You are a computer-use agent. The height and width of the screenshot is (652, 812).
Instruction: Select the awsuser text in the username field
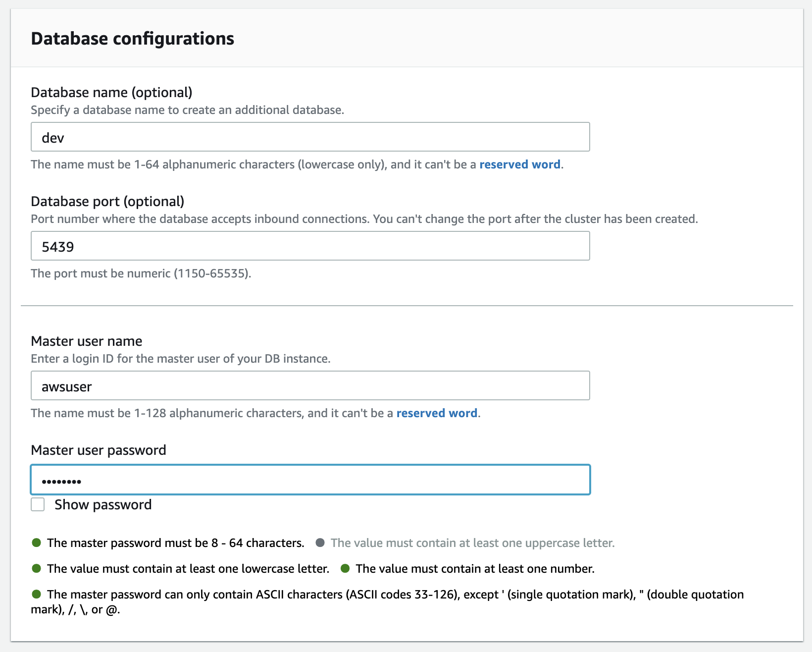(66, 386)
